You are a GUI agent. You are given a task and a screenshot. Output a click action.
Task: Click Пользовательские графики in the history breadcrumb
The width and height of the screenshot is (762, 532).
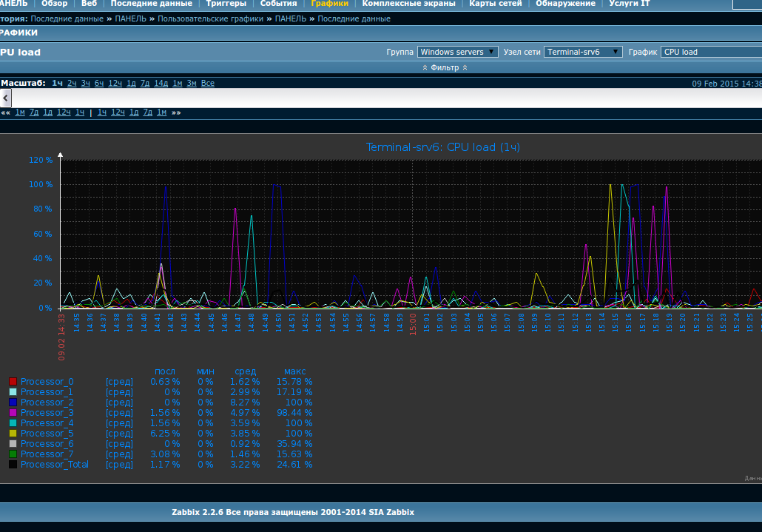click(x=210, y=18)
